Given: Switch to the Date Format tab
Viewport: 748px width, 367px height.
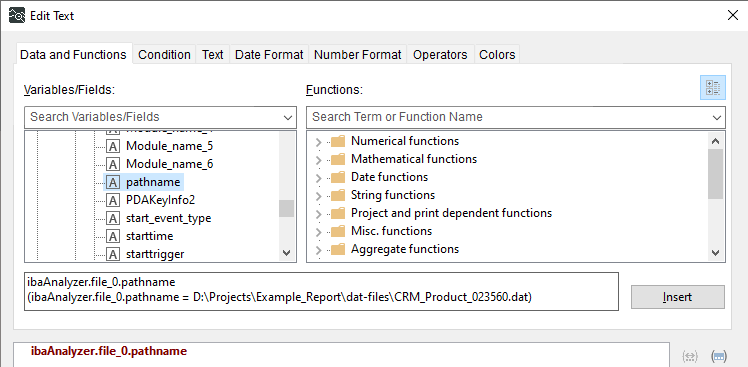Looking at the screenshot, I should click(269, 54).
